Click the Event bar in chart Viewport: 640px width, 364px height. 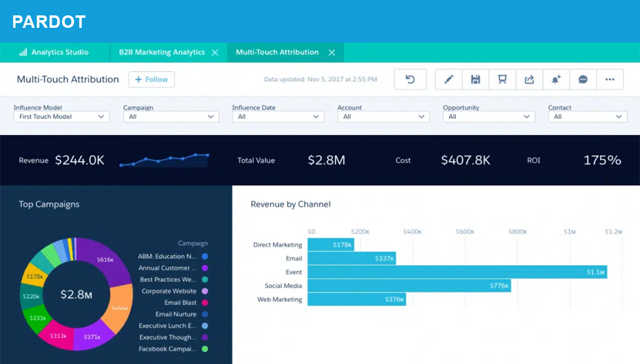pyautogui.click(x=456, y=272)
